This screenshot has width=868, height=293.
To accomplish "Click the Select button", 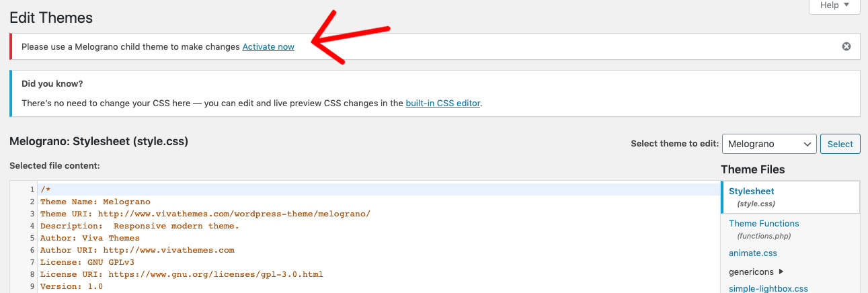I will pos(840,144).
